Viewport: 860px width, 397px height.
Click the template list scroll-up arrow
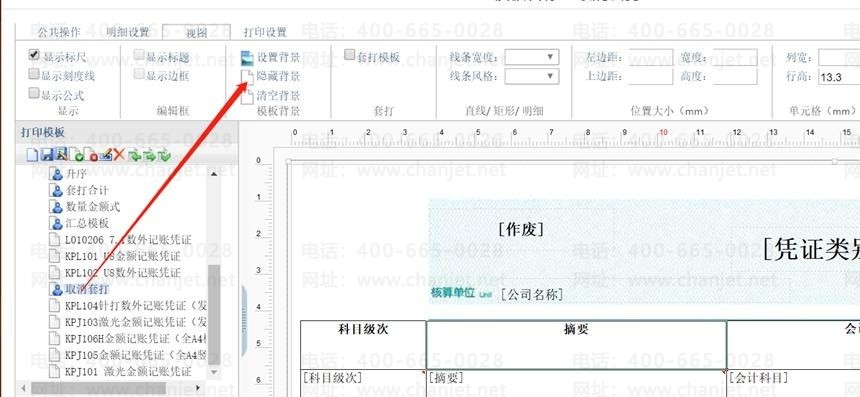(214, 174)
